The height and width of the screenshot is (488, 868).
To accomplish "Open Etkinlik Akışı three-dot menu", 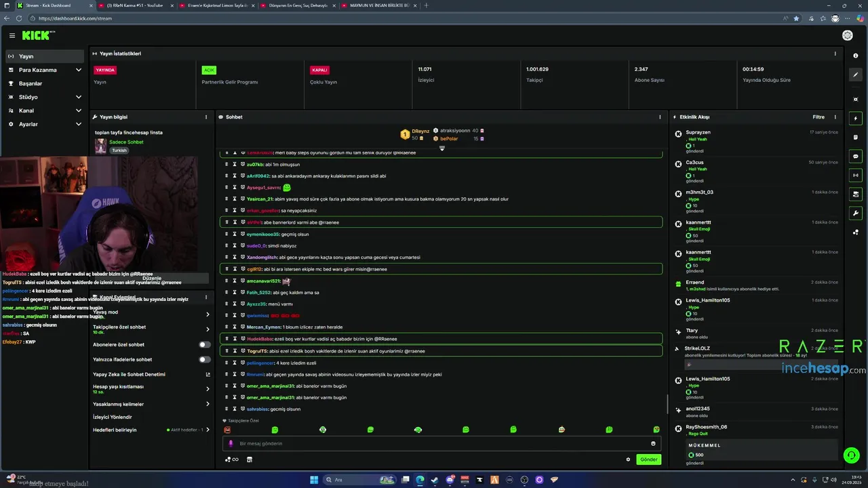I will click(835, 117).
